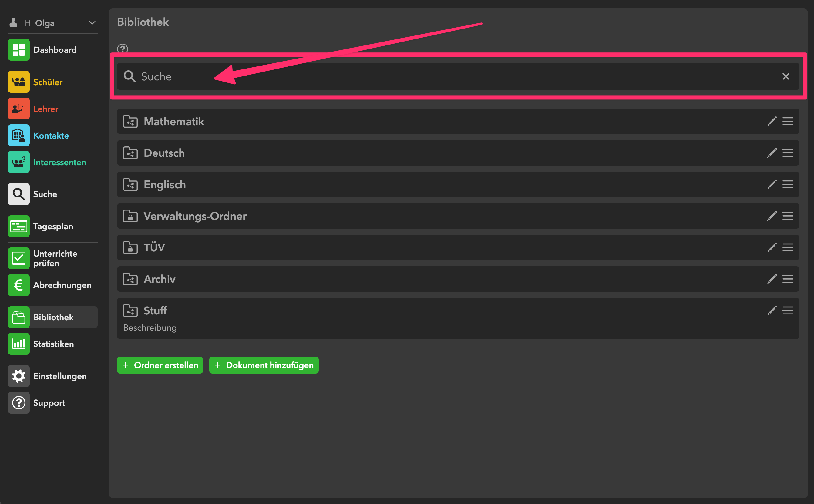Image resolution: width=814 pixels, height=504 pixels.
Task: Open the Abrechnungen euro icon
Action: tap(19, 285)
